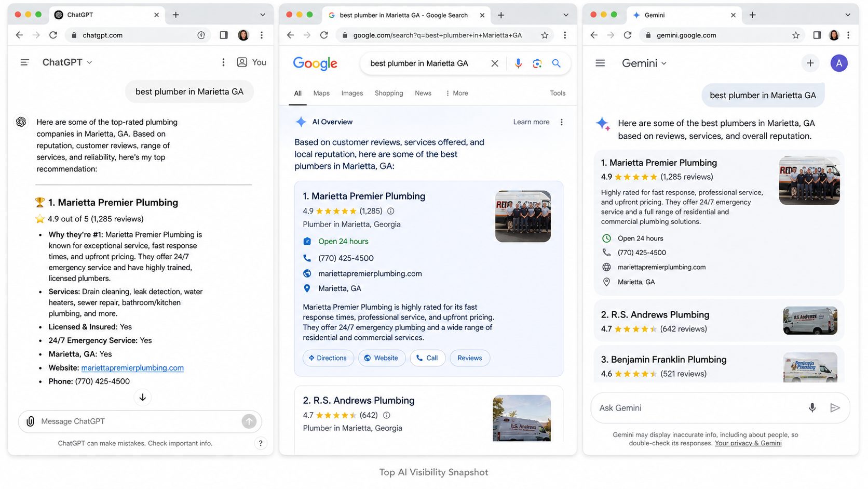Viewport: 868px width, 489px height.
Task: Click the Reviews button
Action: [x=470, y=358]
